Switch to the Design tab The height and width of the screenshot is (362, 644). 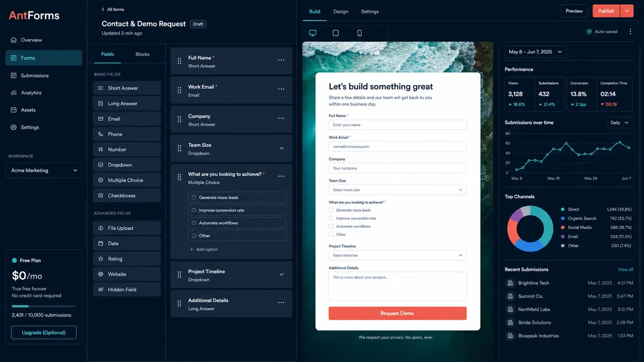341,12
